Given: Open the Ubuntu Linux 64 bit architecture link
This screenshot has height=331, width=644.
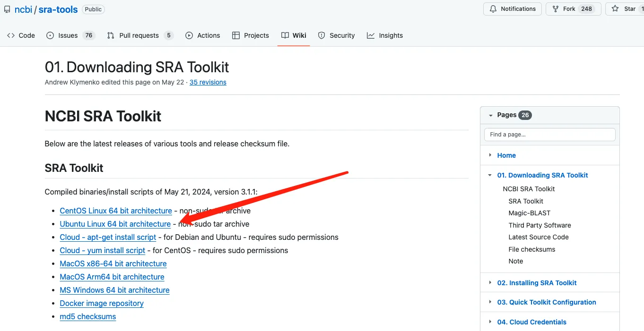Looking at the screenshot, I should pos(115,224).
